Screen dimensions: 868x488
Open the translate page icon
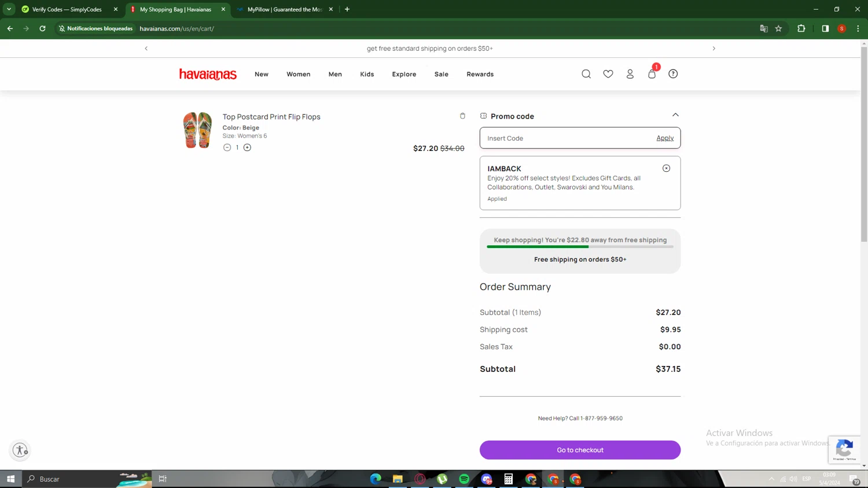tap(764, 28)
